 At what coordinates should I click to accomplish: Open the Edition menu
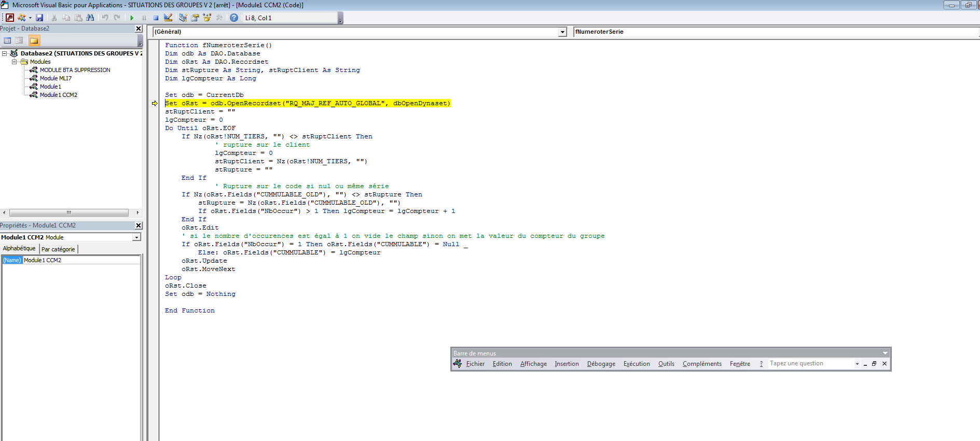(x=502, y=364)
